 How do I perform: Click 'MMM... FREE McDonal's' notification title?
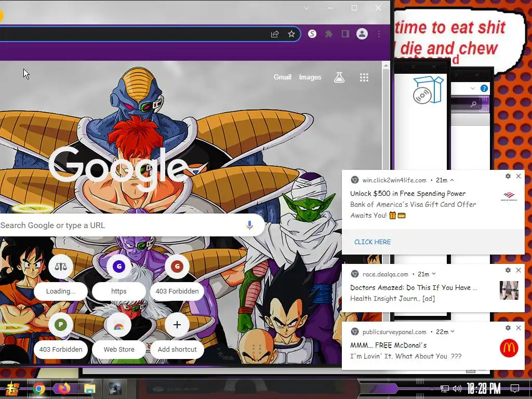pos(389,345)
